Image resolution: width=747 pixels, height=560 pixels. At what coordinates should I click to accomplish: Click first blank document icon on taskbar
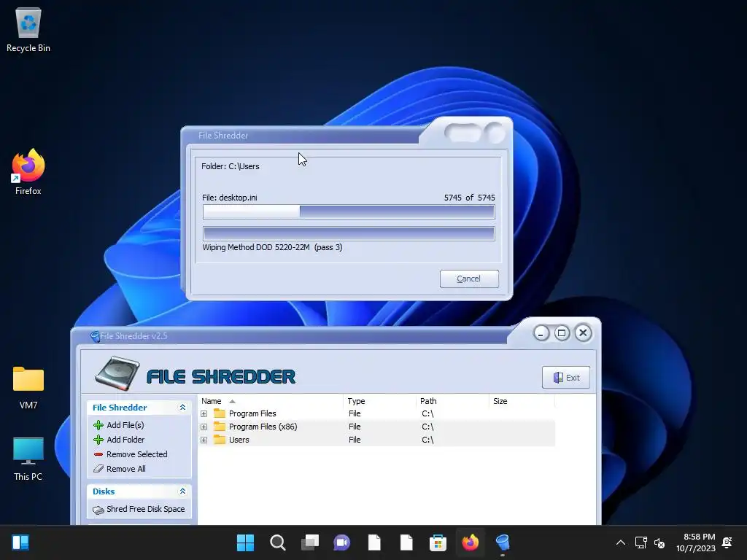[x=374, y=542]
